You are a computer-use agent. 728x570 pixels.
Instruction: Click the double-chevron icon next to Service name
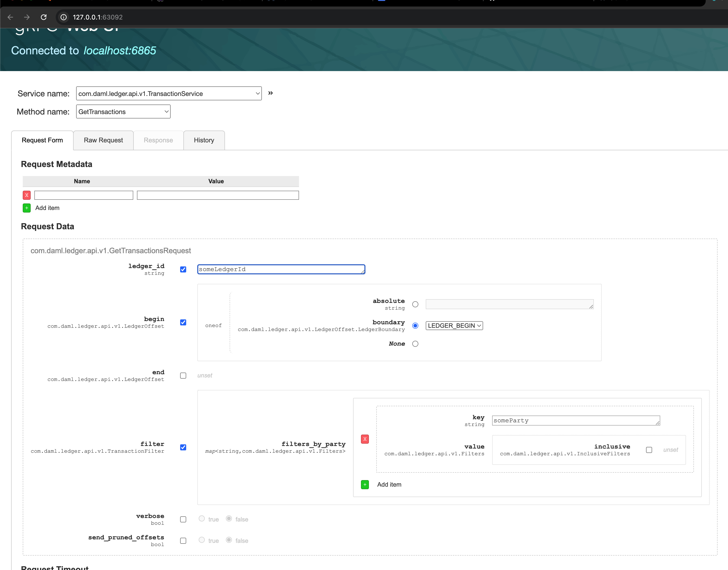click(270, 93)
